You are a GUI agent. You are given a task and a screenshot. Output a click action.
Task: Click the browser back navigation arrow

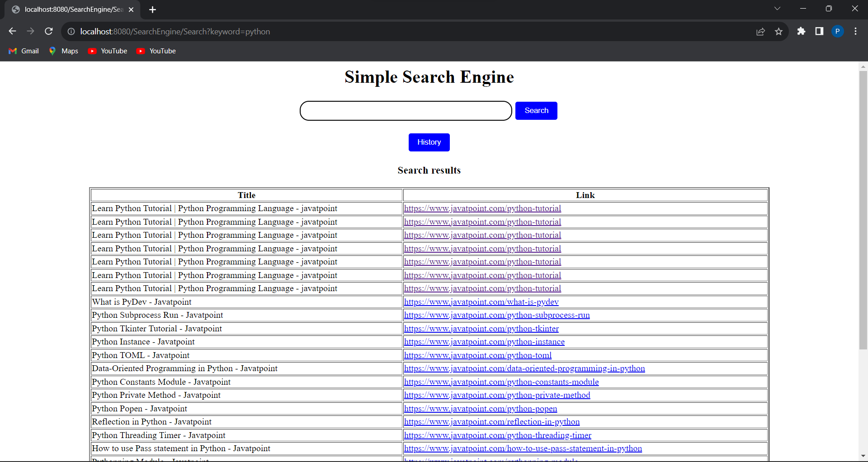pyautogui.click(x=12, y=31)
